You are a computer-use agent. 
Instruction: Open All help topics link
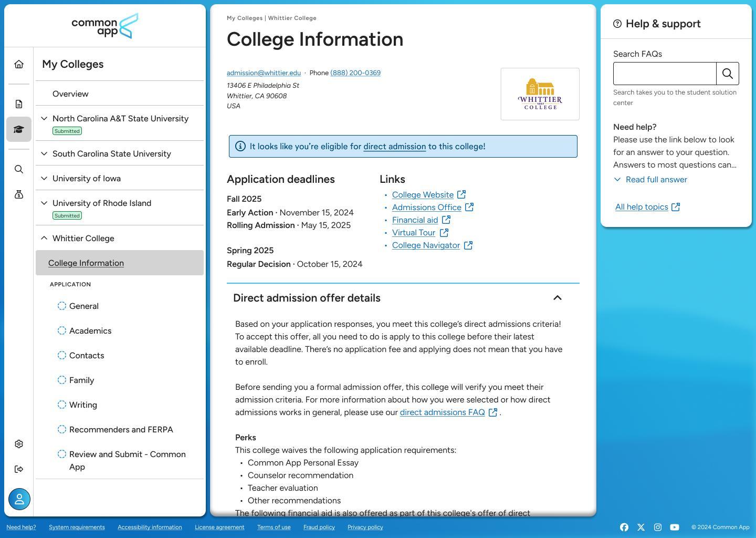click(x=642, y=207)
